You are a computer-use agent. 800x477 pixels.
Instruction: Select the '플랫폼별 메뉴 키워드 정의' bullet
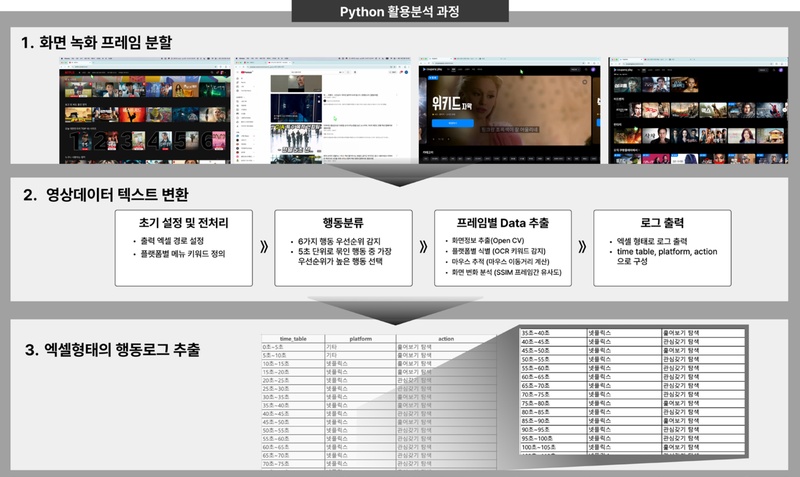[x=182, y=254]
